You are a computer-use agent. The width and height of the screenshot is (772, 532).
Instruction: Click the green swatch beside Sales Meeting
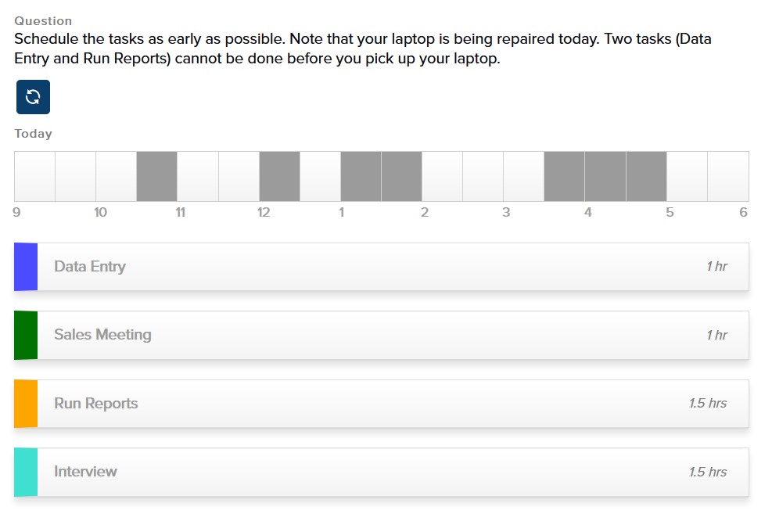coord(25,335)
